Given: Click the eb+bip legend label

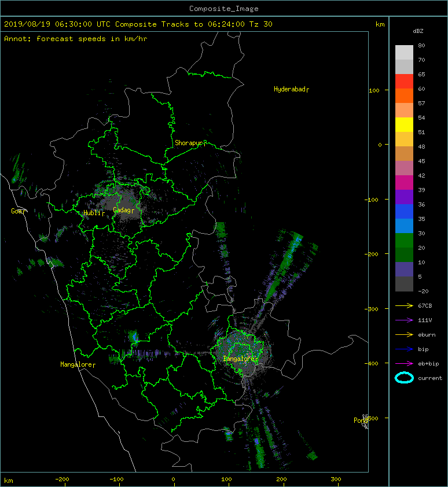Looking at the screenshot, I should click(x=429, y=364).
